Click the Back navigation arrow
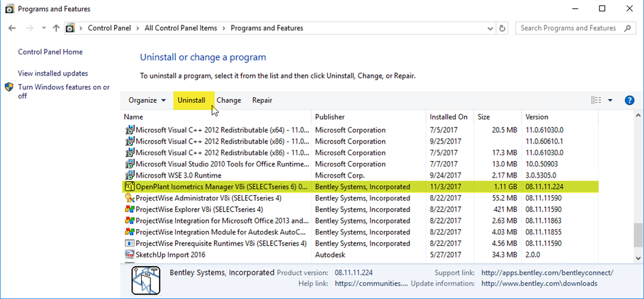 [x=12, y=28]
